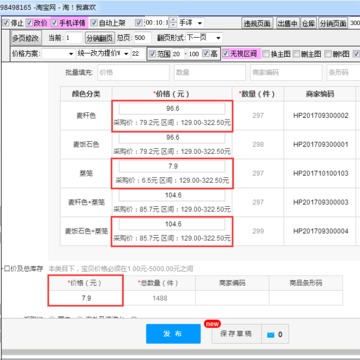Click the 总页 field showing 500
360x360 pixels.
click(x=142, y=38)
